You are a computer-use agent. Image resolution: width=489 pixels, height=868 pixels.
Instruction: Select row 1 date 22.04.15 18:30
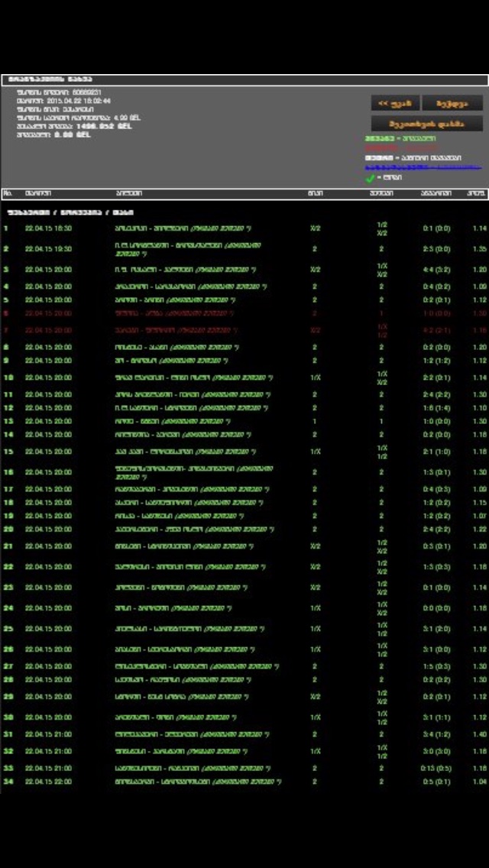tap(48, 228)
